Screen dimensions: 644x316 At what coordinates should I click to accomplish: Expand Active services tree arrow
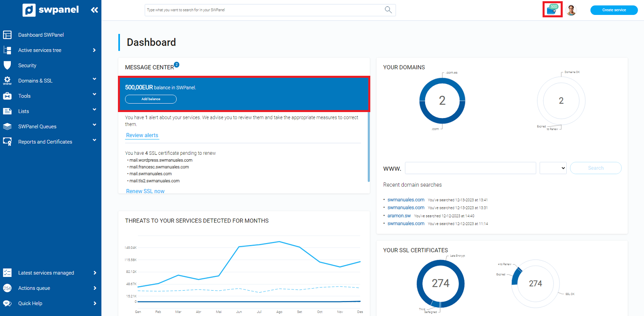pyautogui.click(x=94, y=50)
